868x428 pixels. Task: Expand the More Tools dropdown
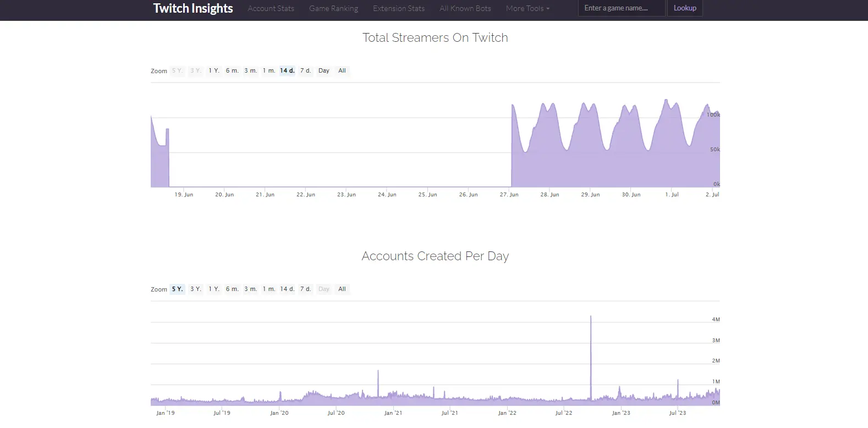tap(528, 8)
